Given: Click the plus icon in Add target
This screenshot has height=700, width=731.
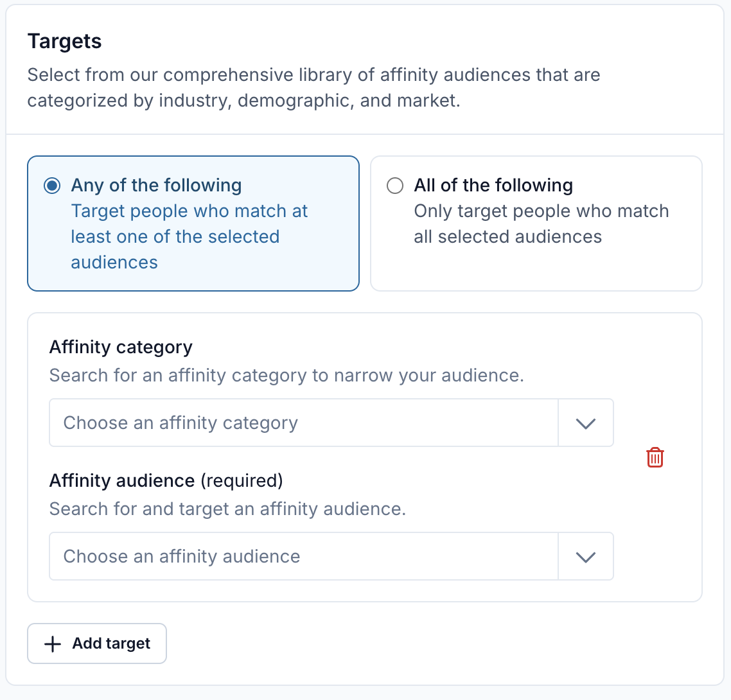Looking at the screenshot, I should tap(53, 643).
